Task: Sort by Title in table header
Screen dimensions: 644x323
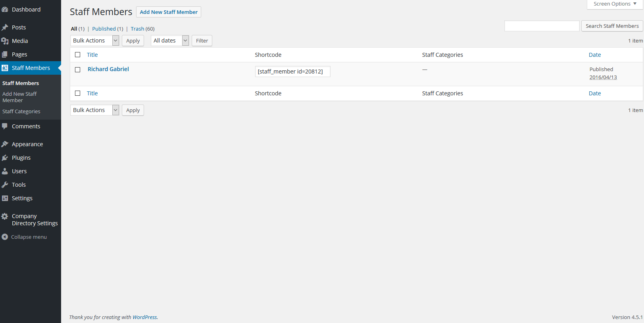Action: pos(92,55)
